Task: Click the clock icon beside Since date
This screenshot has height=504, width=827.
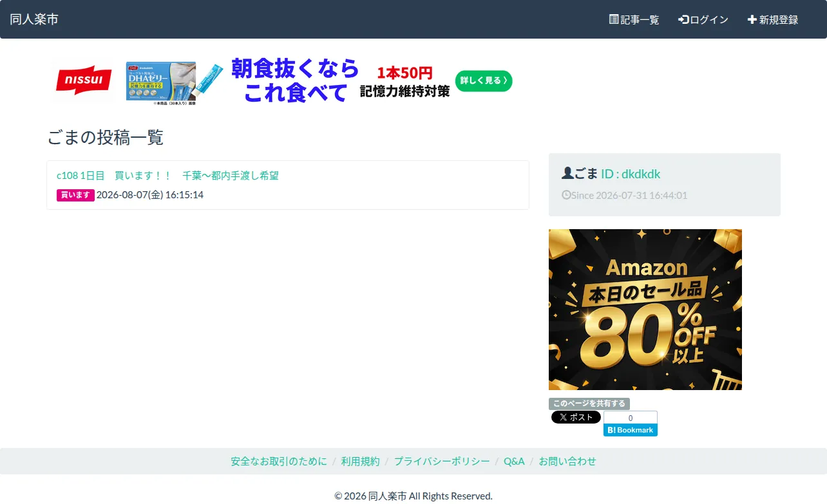Action: [x=566, y=194]
